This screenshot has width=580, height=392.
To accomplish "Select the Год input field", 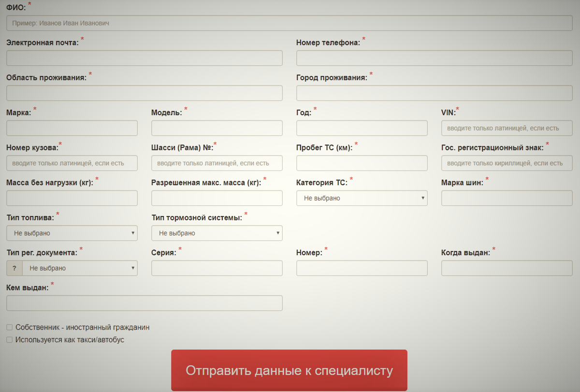I will tap(362, 128).
